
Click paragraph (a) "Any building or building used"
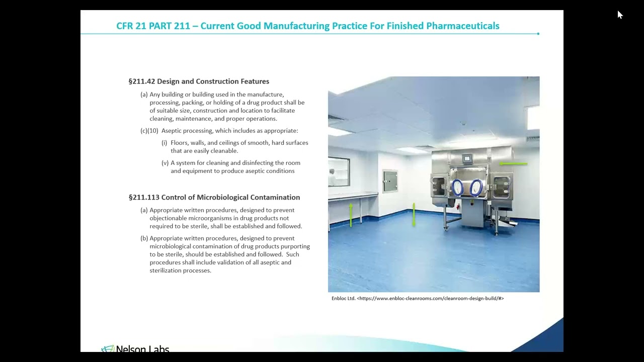point(222,107)
